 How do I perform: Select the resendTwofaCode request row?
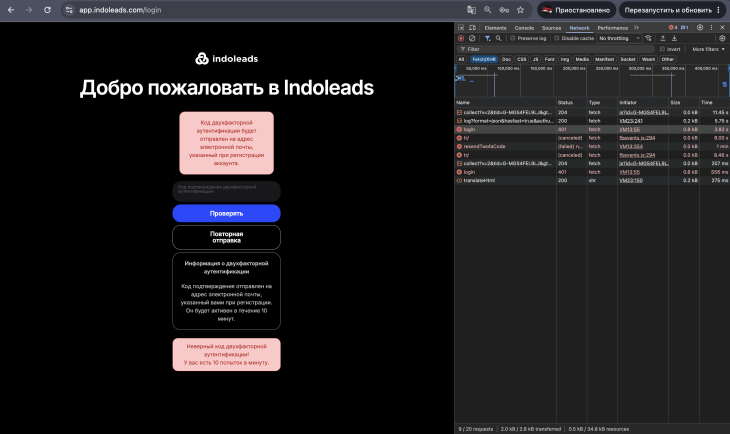(592, 146)
